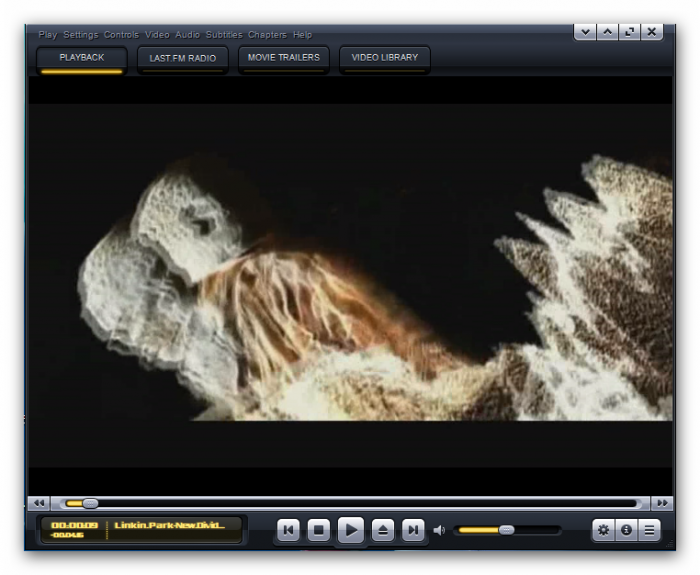Click the down chevron title bar button
Image resolution: width=700 pixels, height=575 pixels.
pyautogui.click(x=585, y=32)
